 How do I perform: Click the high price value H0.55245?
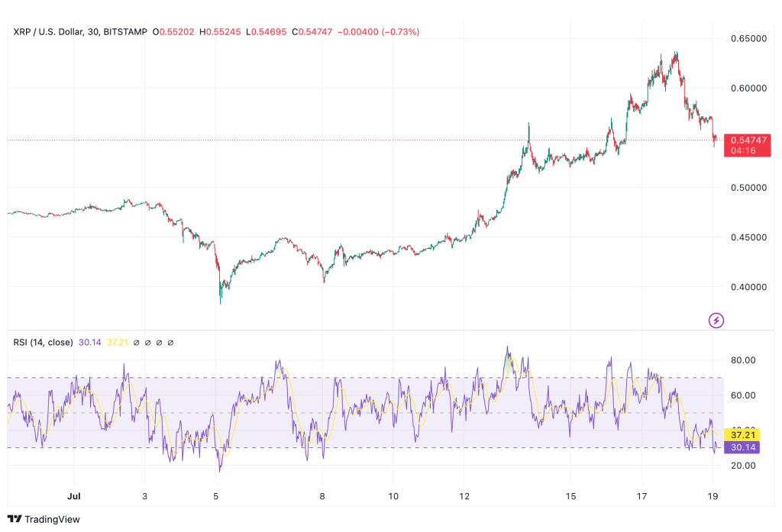coord(220,32)
